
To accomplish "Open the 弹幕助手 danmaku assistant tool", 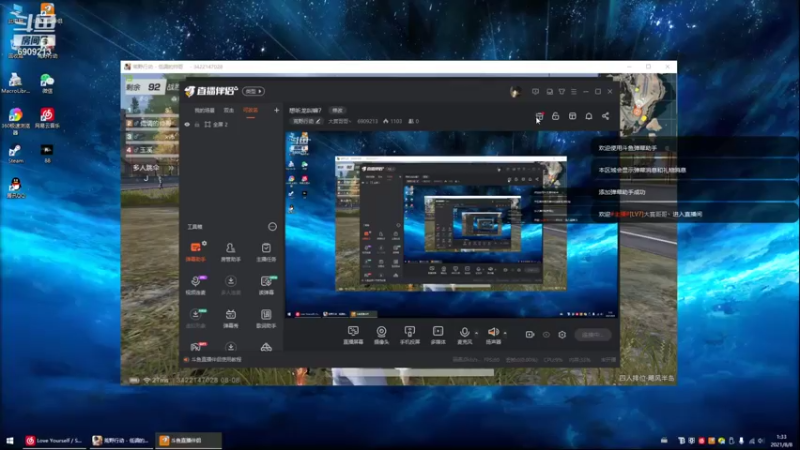I will 195,252.
